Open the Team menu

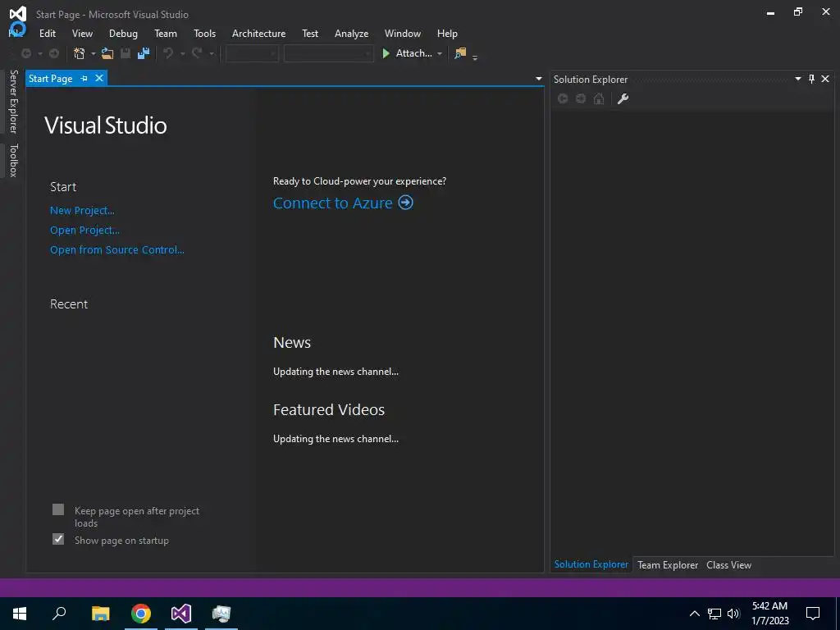[x=166, y=33]
